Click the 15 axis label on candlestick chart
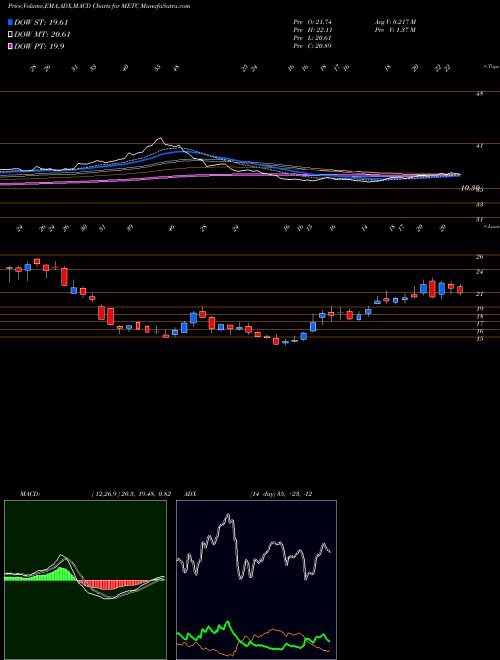The height and width of the screenshot is (660, 500). point(479,339)
